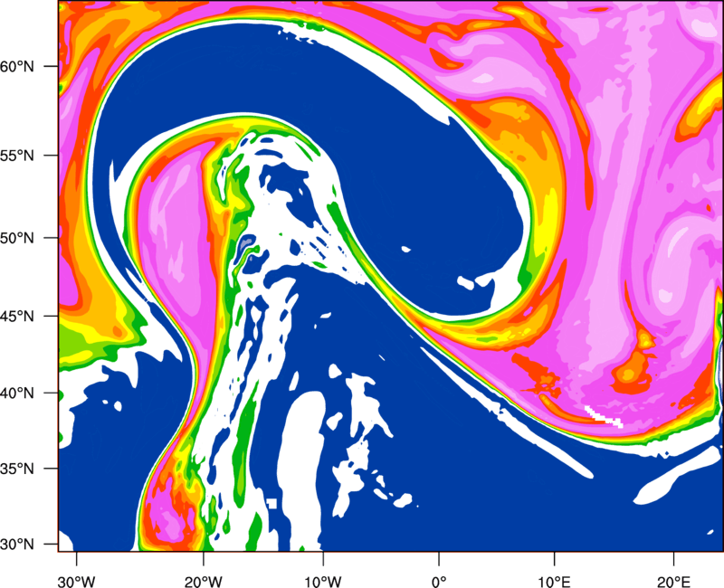Screen dimensions: 724x588
Task: Click the 20°W longitude label
Action: pos(204,582)
